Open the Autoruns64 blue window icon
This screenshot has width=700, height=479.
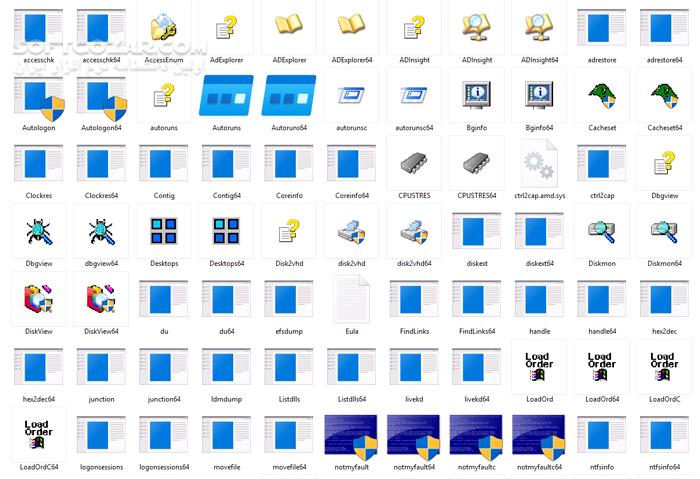click(289, 95)
